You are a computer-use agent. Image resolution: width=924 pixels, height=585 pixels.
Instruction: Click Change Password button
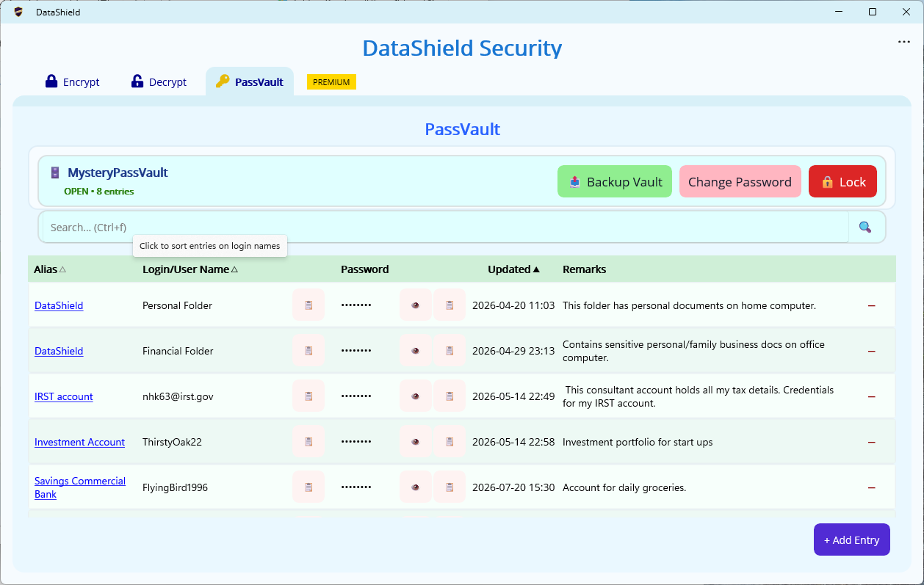coord(740,181)
